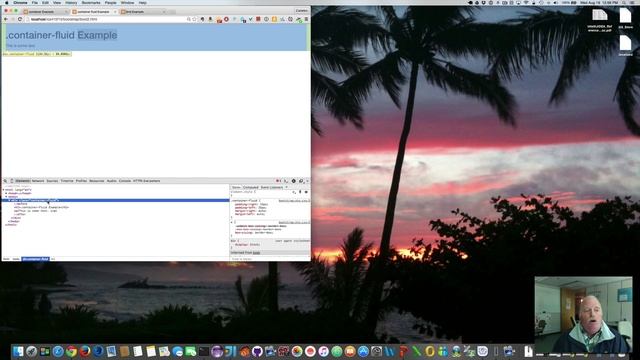Open the DevTools Network tab
This screenshot has width=640, height=360.
click(38, 181)
